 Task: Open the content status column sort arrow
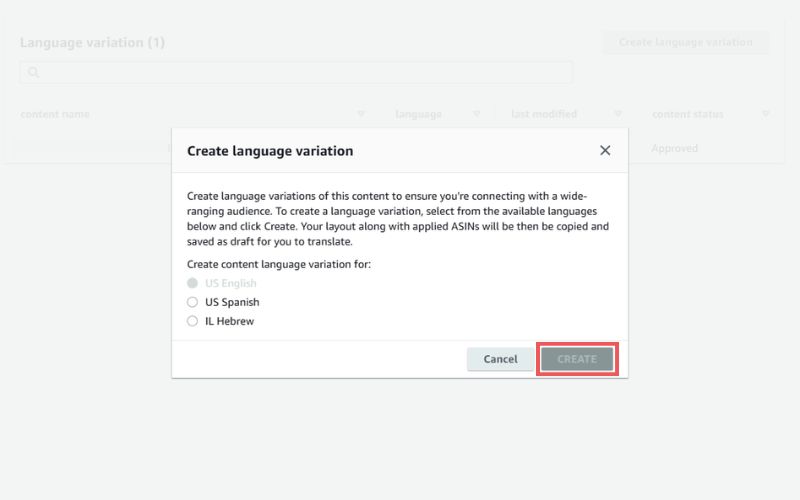coord(765,114)
